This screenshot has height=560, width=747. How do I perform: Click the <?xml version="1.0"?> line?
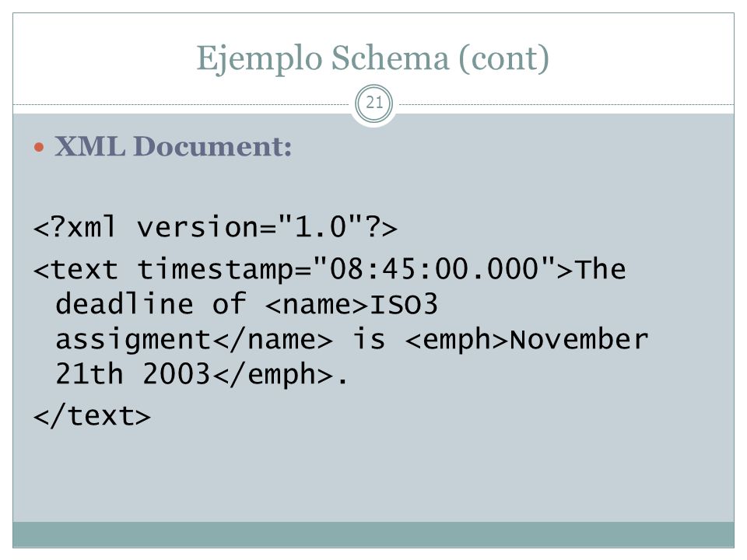tap(216, 226)
